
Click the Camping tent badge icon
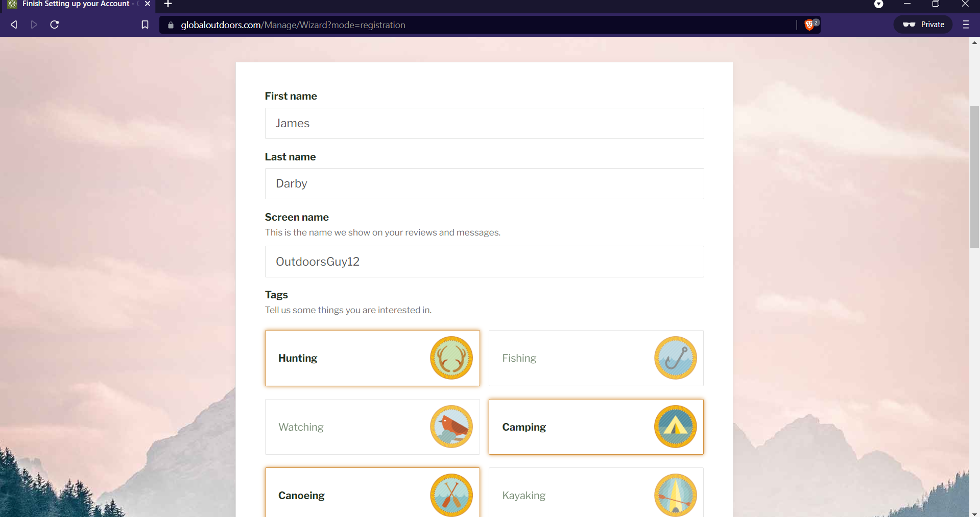[x=676, y=427]
